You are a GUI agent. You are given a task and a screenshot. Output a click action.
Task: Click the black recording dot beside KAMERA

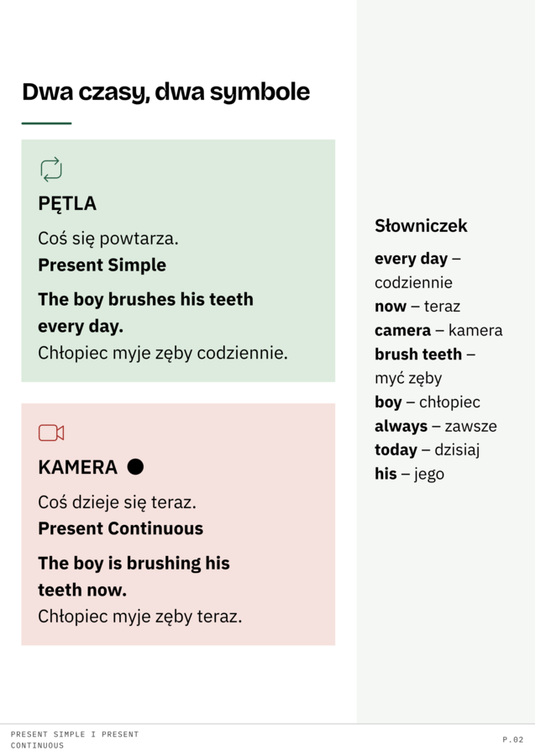click(135, 467)
